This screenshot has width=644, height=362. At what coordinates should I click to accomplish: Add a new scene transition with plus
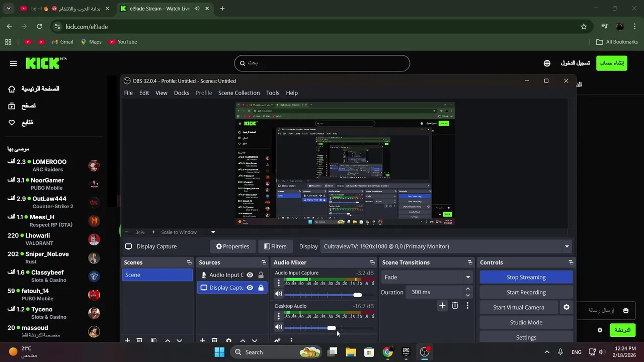(x=442, y=305)
